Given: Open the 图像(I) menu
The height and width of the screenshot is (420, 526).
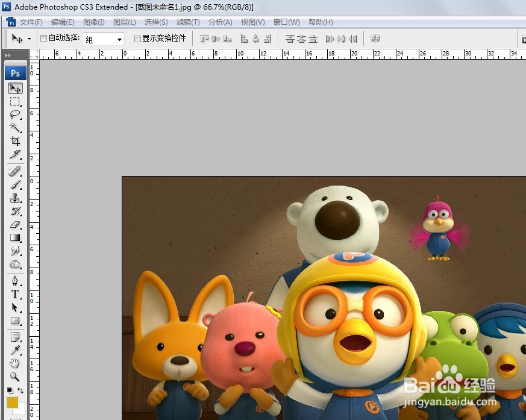Looking at the screenshot, I should click(94, 22).
